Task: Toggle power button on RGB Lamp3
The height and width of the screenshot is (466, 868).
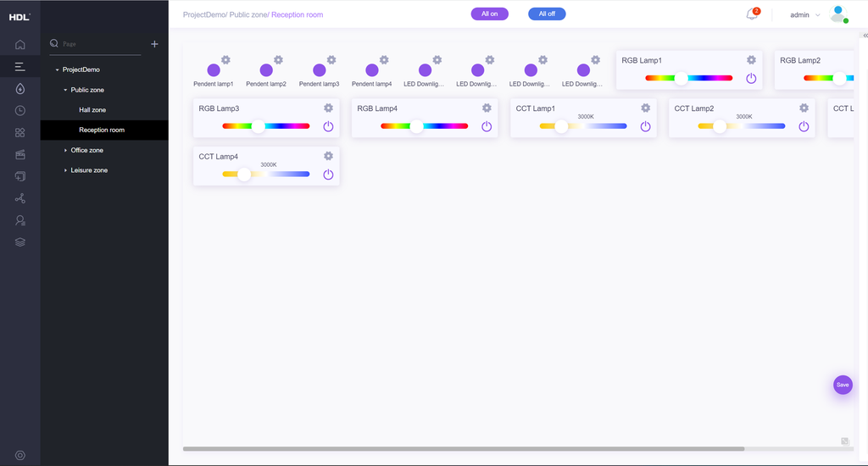Action: point(328,126)
